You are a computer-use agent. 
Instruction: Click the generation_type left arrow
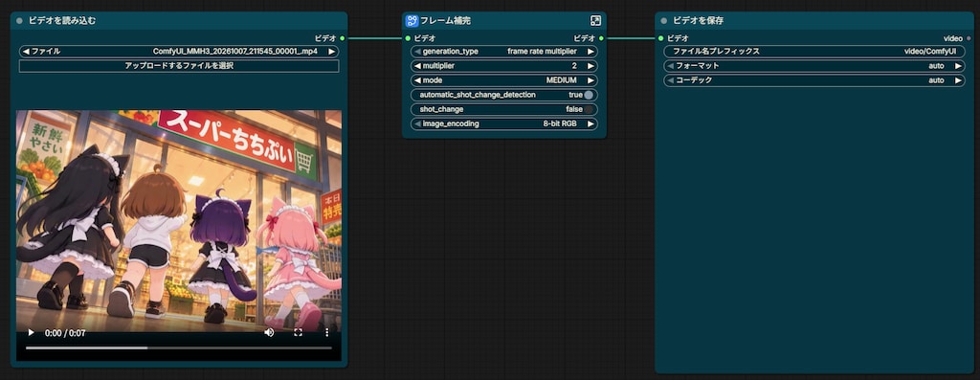[x=417, y=52]
